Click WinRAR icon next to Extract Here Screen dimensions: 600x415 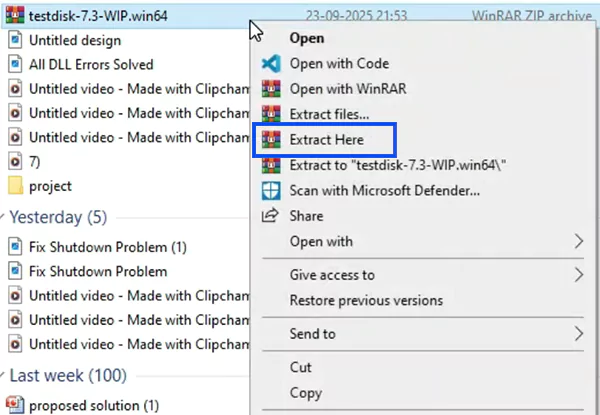point(271,140)
